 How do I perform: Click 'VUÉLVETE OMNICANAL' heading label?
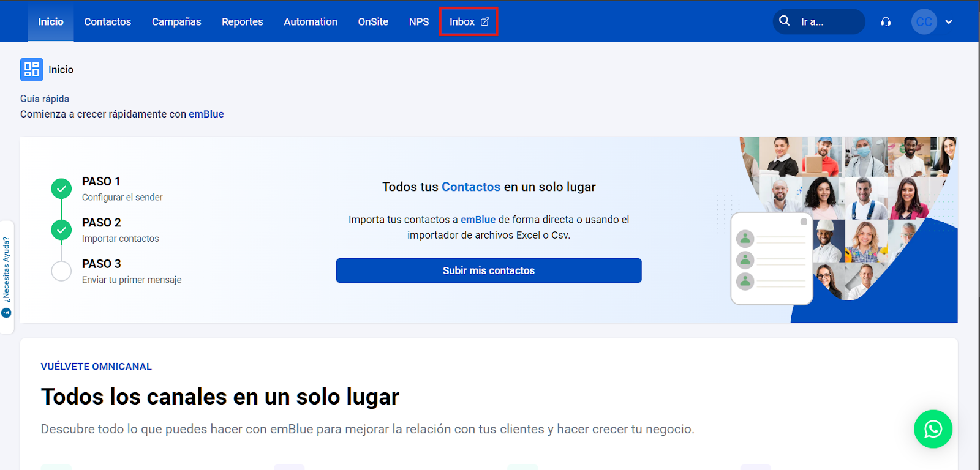click(96, 367)
